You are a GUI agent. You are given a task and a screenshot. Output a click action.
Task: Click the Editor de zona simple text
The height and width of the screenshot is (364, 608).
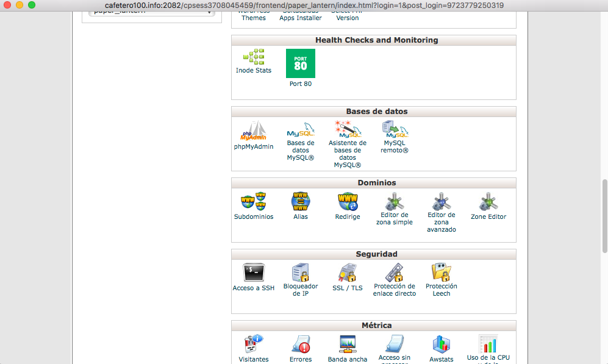click(395, 219)
